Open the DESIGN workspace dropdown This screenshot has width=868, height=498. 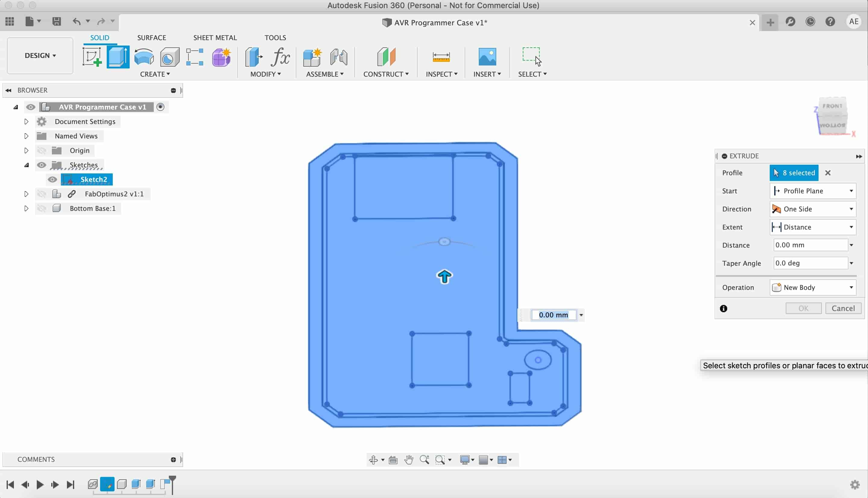pyautogui.click(x=40, y=56)
